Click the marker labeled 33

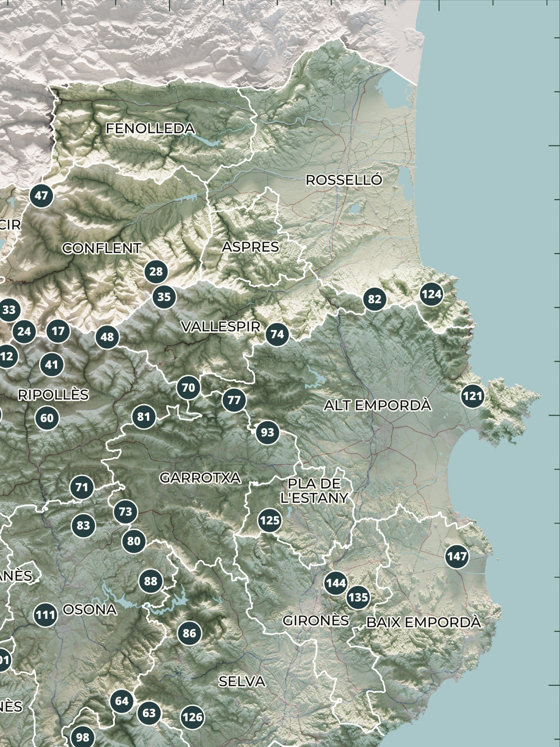pos(9,310)
